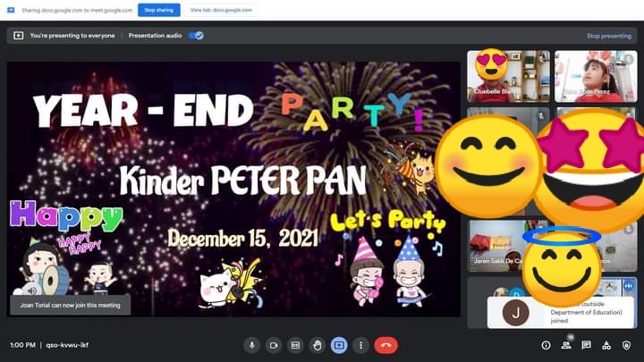
Task: Click You're presenting to everyone text
Action: [x=72, y=36]
